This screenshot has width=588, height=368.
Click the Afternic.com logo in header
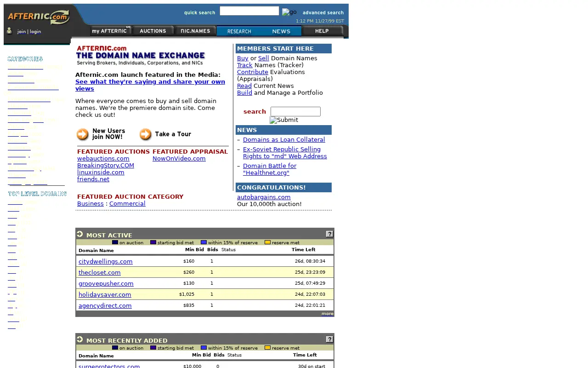pyautogui.click(x=39, y=17)
